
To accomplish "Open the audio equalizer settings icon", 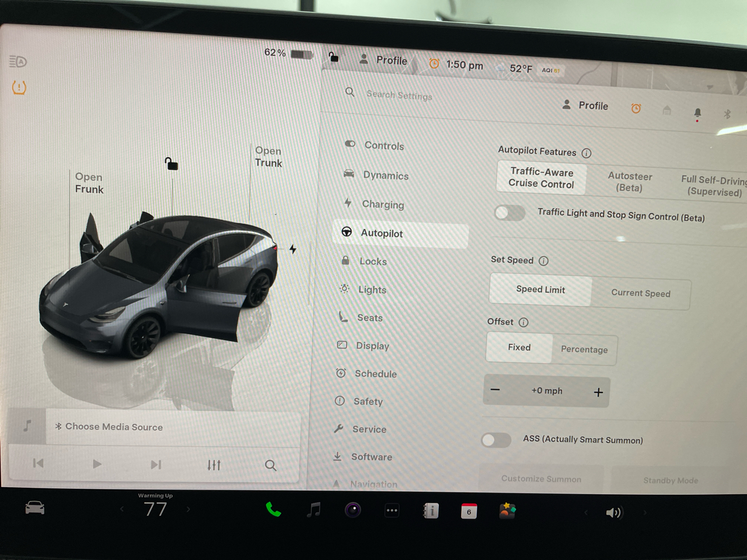I will (x=214, y=465).
